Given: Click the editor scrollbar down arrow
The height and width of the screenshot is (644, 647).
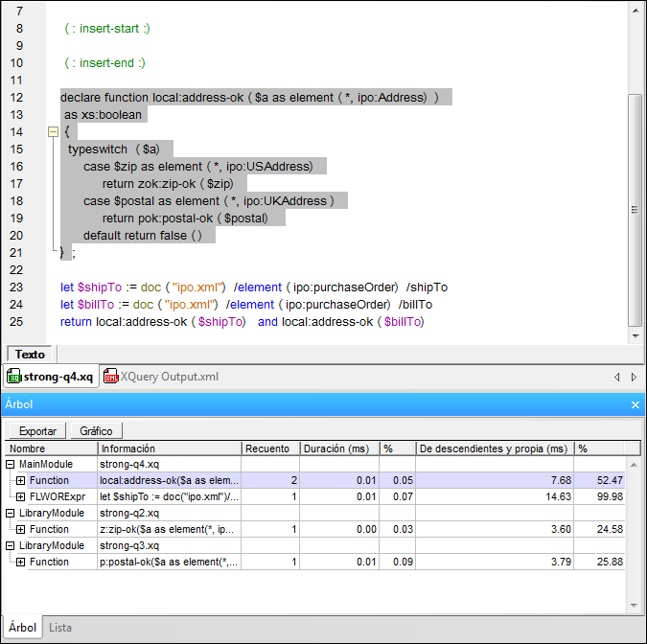Looking at the screenshot, I should [635, 336].
